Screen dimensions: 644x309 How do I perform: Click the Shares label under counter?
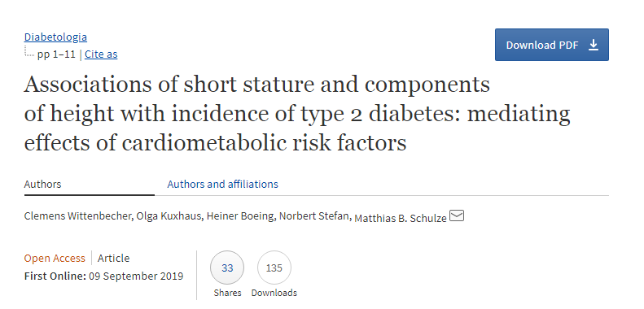[227, 293]
